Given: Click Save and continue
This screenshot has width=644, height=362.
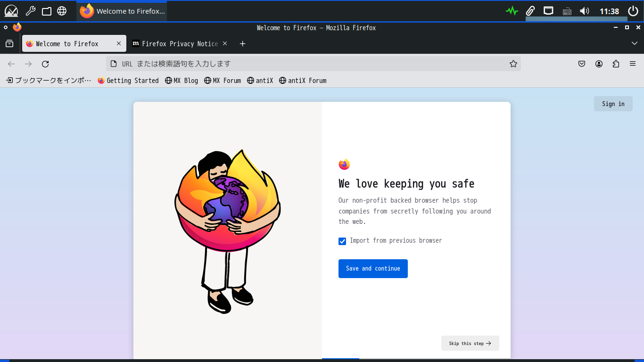Looking at the screenshot, I should coord(373,269).
